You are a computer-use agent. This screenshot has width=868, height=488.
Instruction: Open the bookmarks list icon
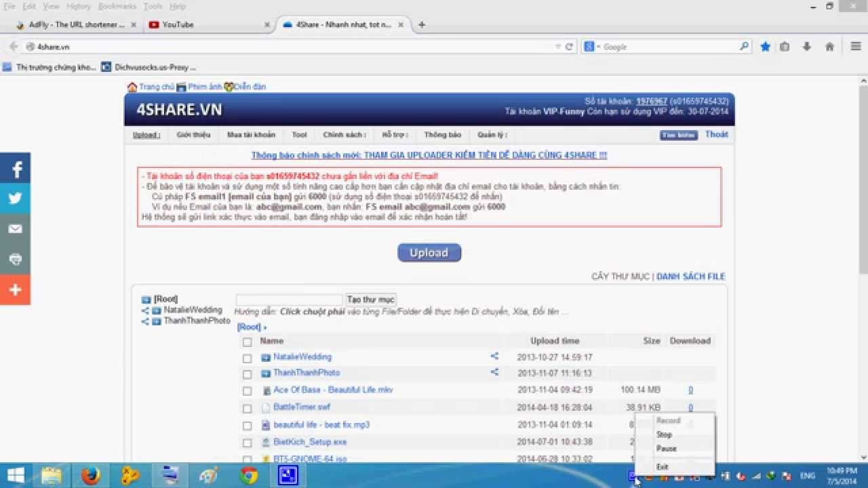point(785,47)
